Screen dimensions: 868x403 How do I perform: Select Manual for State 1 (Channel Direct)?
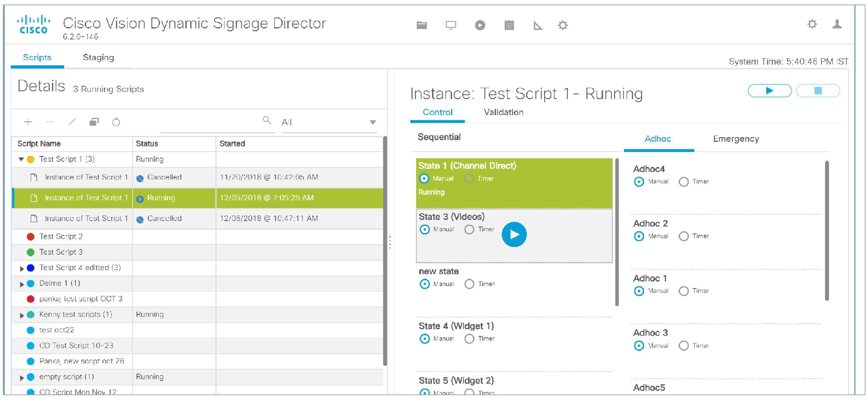[424, 178]
